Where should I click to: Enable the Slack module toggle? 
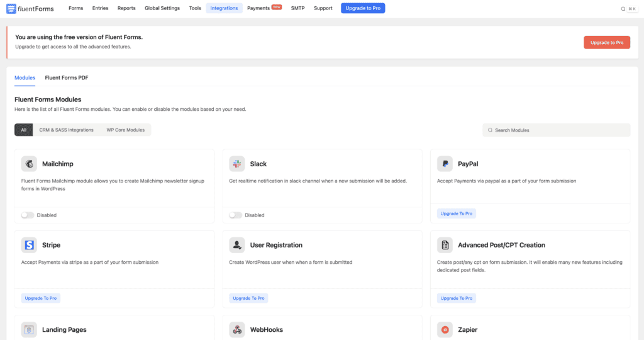coord(235,215)
